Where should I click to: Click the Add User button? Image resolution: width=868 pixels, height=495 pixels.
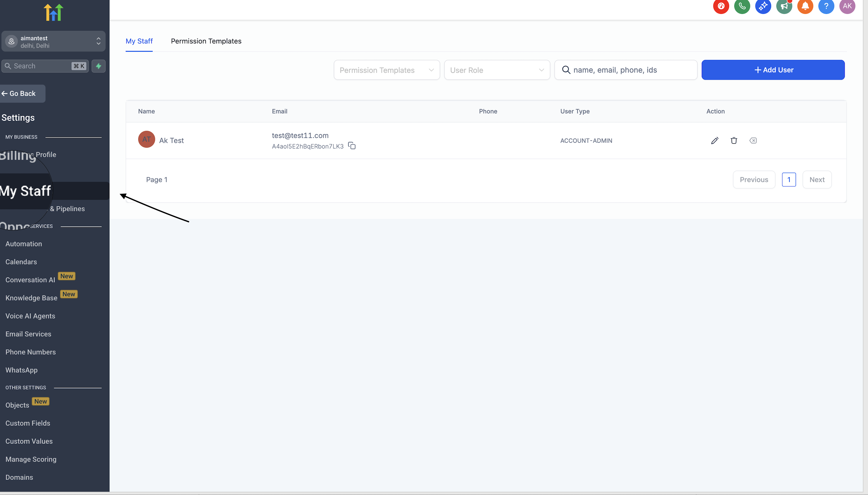coord(773,70)
